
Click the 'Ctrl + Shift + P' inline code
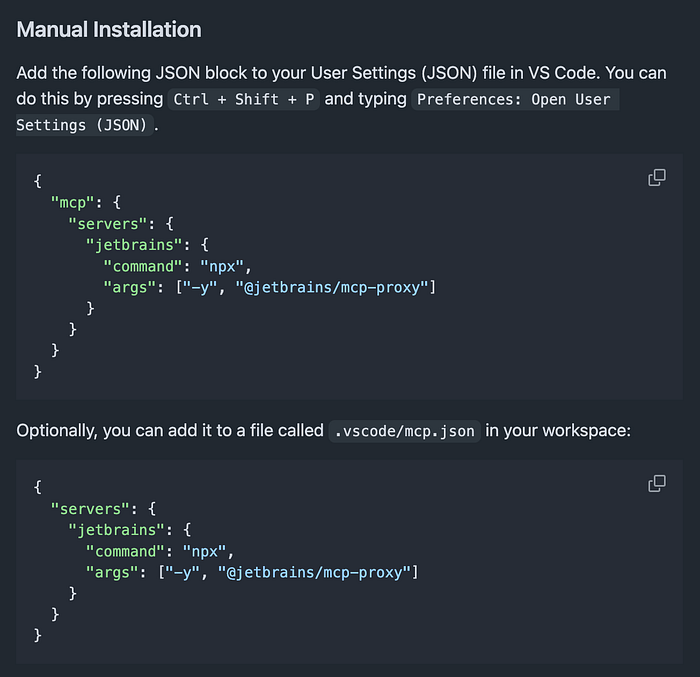[x=244, y=99]
